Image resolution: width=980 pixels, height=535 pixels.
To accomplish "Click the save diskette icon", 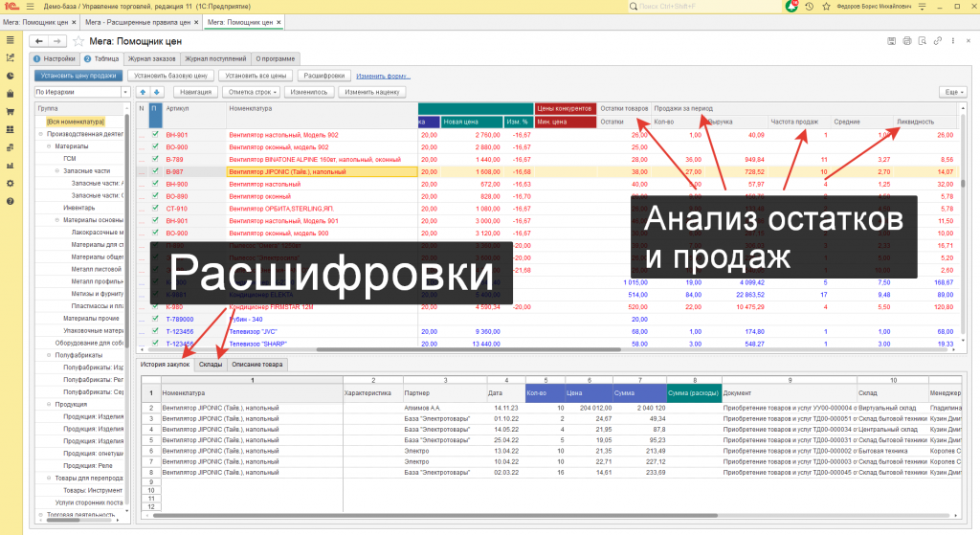I will [891, 41].
